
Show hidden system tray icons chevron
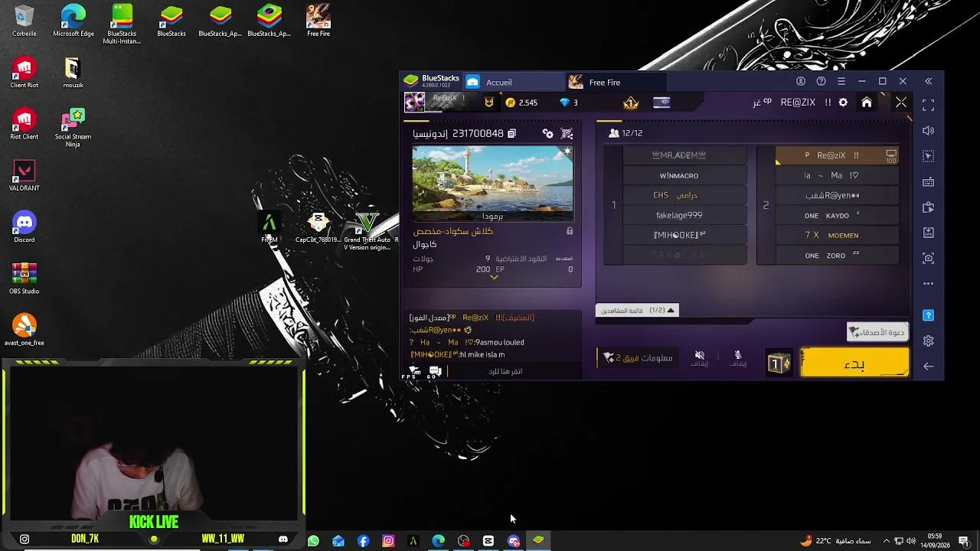(887, 541)
